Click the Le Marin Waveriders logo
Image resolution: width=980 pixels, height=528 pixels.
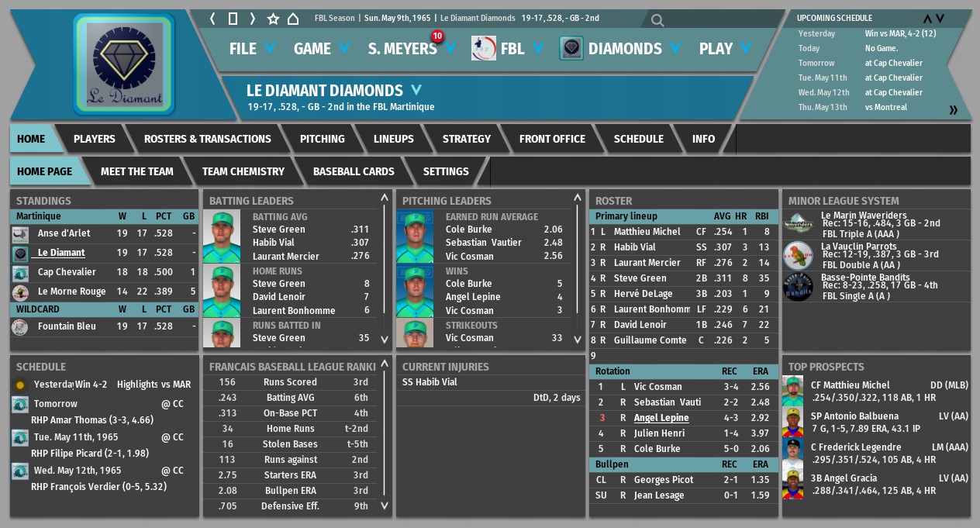click(798, 224)
